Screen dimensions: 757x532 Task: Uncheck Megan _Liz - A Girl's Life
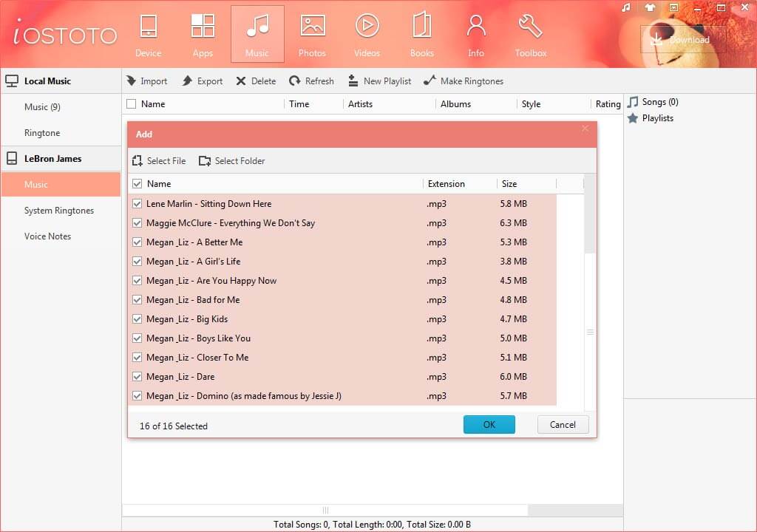(137, 261)
